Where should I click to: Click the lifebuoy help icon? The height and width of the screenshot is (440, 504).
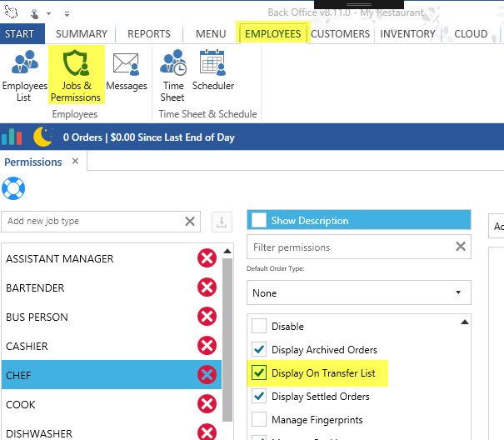tap(15, 187)
